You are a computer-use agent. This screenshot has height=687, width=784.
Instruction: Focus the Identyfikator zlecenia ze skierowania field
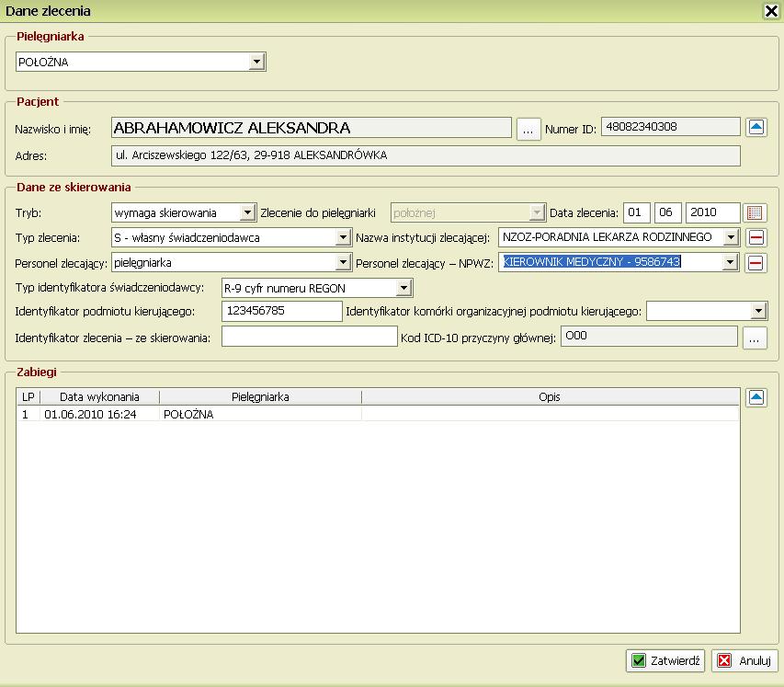310,337
